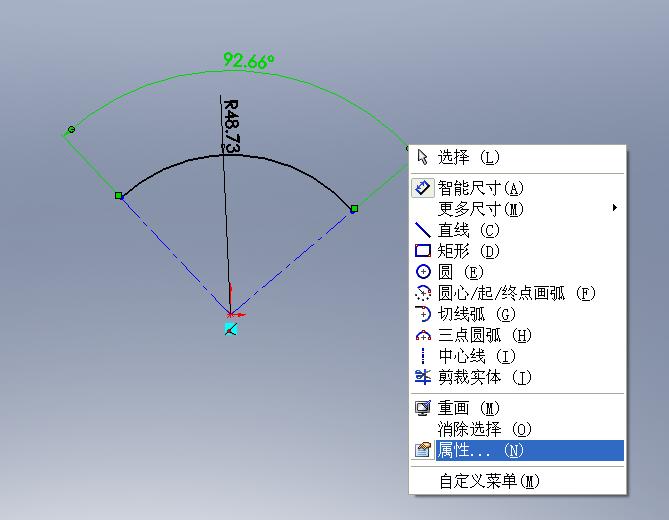The image size is (669, 520).
Task: Choose 圆 (E) menu entry
Action: [x=518, y=272]
